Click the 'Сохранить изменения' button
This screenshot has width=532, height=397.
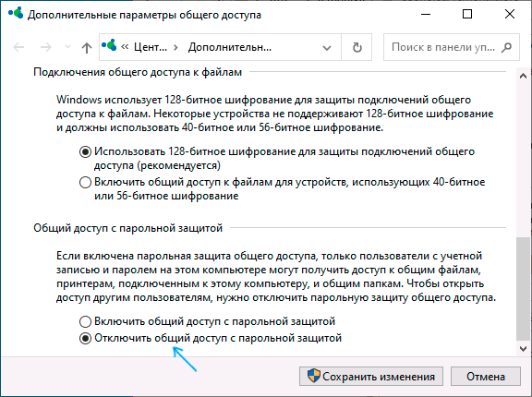pyautogui.click(x=371, y=376)
